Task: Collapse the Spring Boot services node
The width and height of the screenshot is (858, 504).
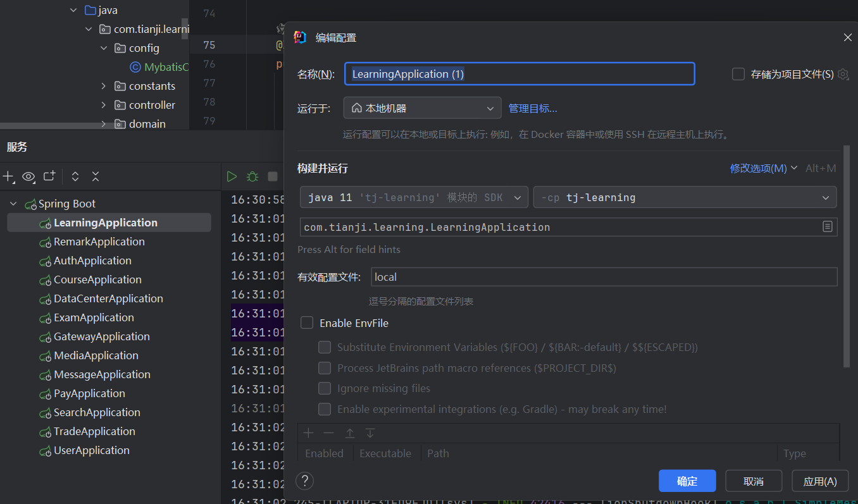Action: click(x=13, y=204)
